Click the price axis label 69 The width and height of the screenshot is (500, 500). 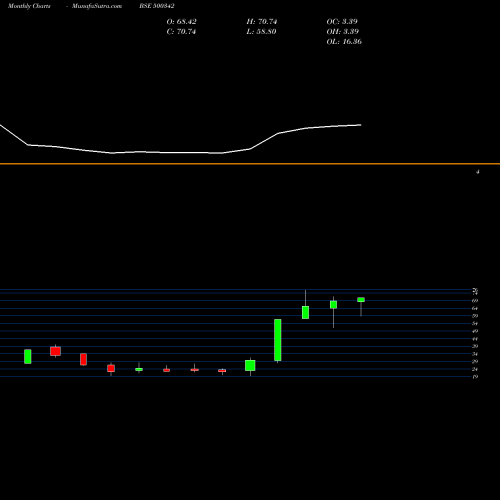(x=475, y=301)
